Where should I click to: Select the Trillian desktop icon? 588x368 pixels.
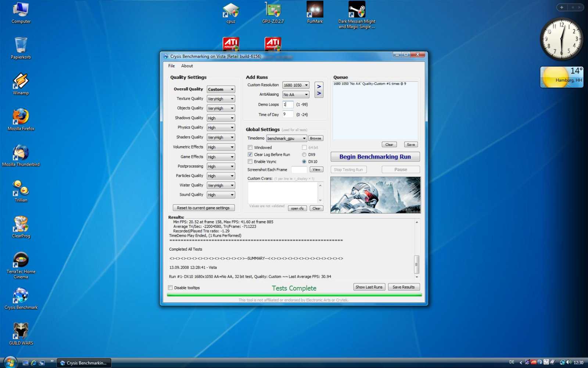(21, 191)
